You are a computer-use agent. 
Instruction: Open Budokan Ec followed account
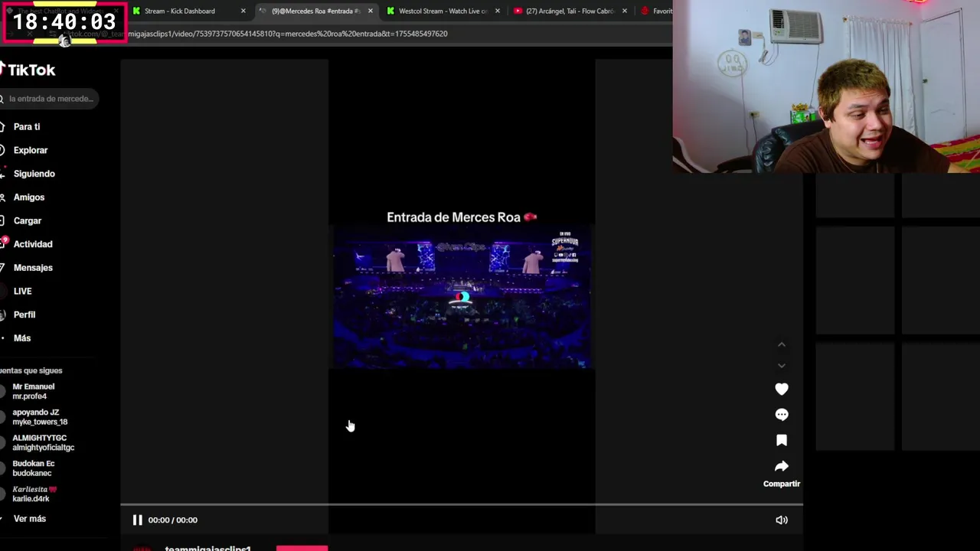33,468
